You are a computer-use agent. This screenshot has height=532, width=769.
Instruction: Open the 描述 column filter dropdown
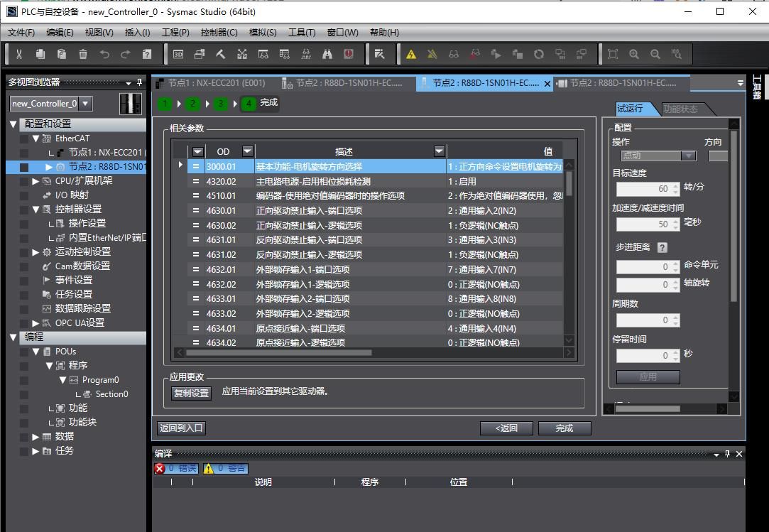tap(439, 151)
